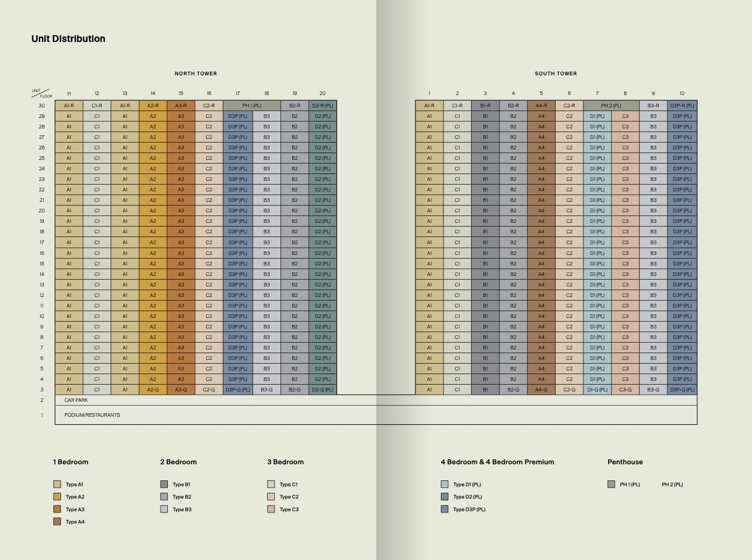This screenshot has height=560, width=752.
Task: Click the PH 1 (PL) legend swatch
Action: pos(611,485)
